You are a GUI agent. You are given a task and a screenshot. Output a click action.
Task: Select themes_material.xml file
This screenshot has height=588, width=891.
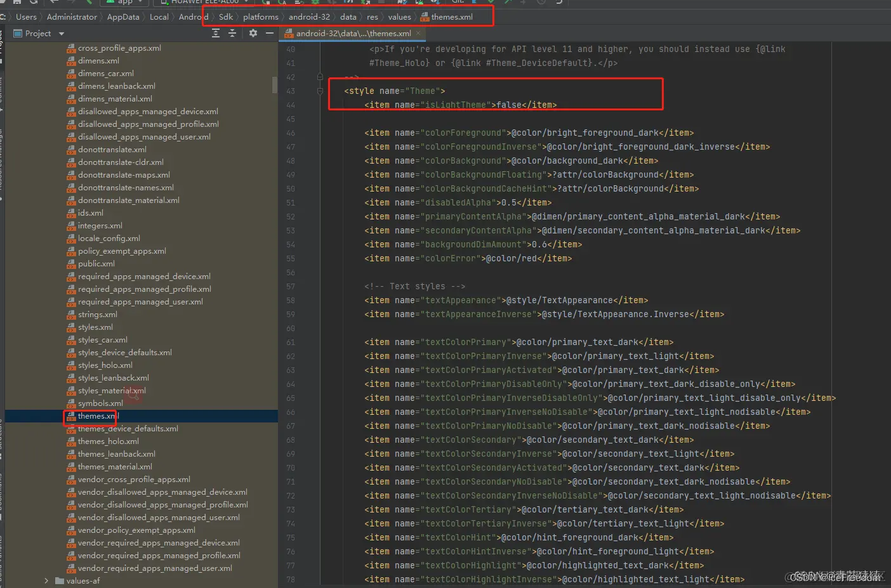pyautogui.click(x=115, y=467)
